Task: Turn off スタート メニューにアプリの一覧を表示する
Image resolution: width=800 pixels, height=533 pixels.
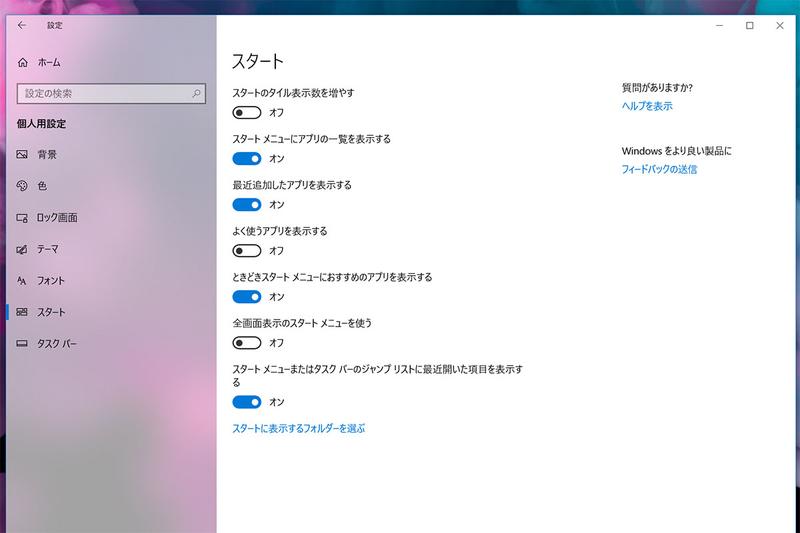Action: 247,159
